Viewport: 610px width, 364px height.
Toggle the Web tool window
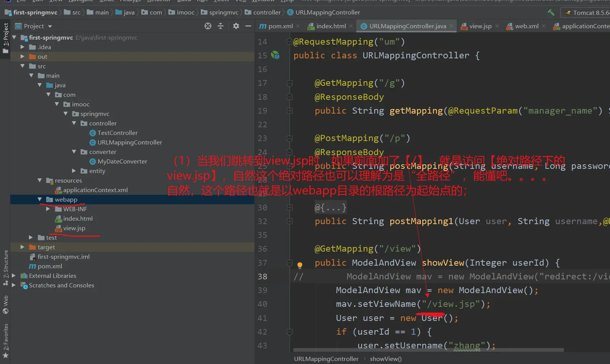click(6, 304)
